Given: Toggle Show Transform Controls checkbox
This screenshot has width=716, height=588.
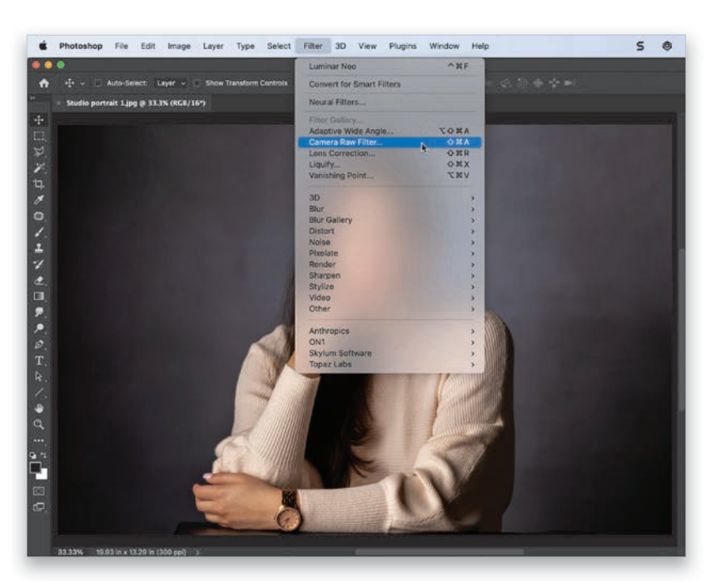Looking at the screenshot, I should point(197,83).
